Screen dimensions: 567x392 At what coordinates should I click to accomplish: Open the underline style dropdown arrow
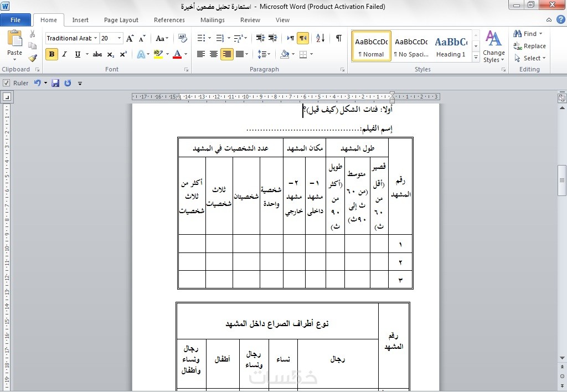click(x=87, y=54)
